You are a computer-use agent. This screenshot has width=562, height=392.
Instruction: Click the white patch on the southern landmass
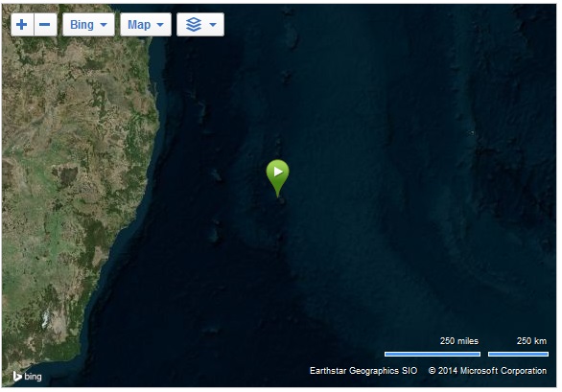[x=46, y=319]
